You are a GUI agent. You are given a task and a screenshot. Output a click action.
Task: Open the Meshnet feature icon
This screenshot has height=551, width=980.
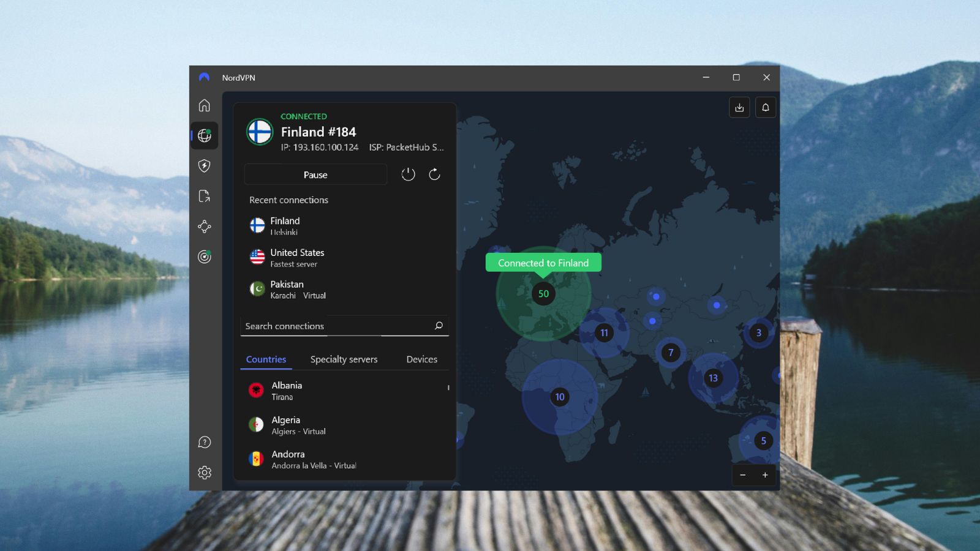[204, 227]
